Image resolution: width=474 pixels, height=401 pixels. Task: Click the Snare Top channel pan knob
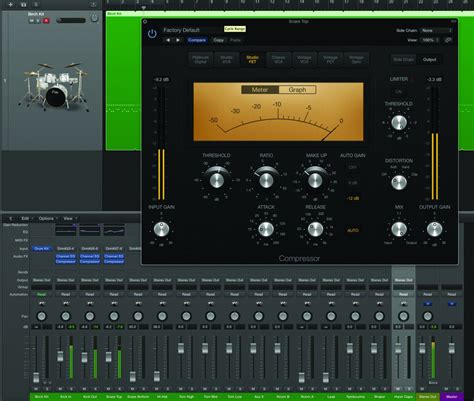coord(114,316)
